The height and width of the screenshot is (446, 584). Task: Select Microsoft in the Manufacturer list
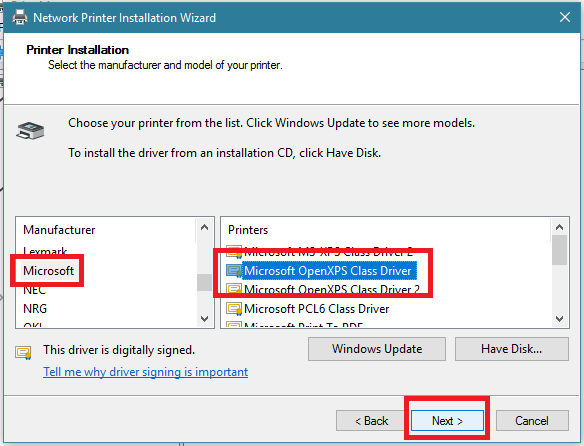(x=48, y=271)
